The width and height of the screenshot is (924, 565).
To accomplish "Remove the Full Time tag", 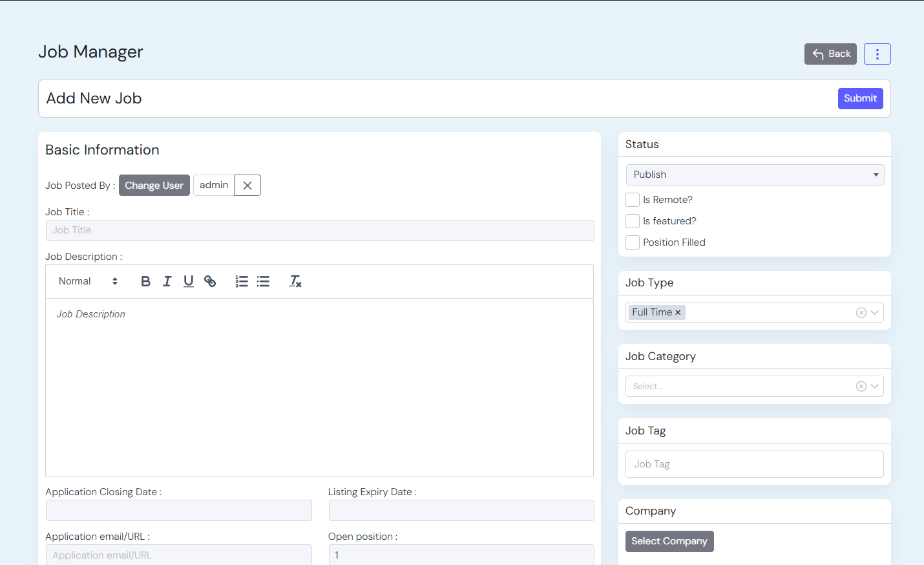I will point(678,313).
